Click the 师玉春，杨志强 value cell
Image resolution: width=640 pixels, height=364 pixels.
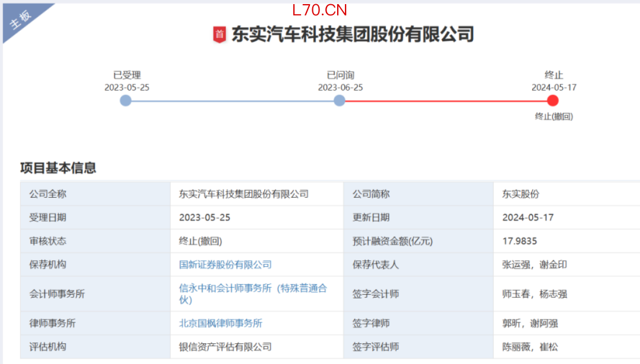567,294
